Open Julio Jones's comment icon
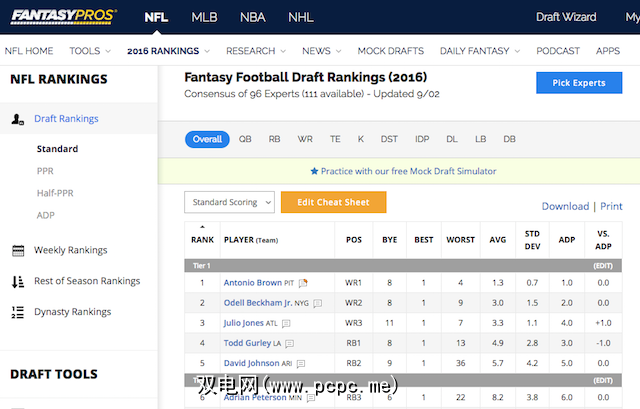The image size is (640, 409). click(286, 324)
